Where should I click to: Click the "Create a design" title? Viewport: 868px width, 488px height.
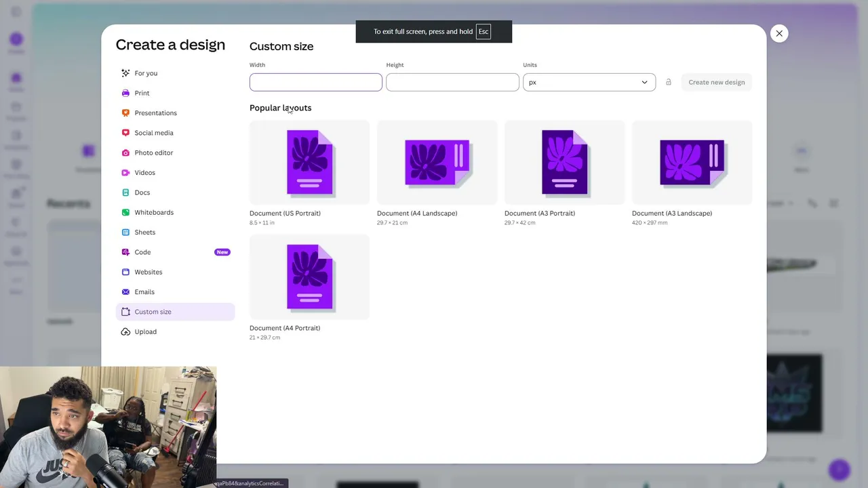[x=170, y=45]
